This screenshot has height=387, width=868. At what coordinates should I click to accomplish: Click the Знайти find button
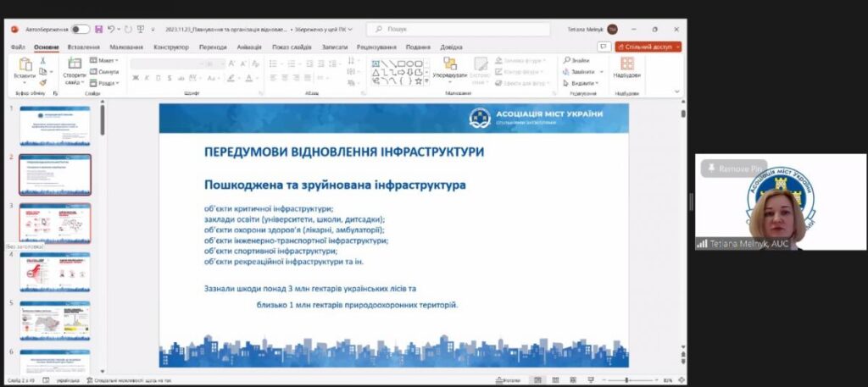(576, 60)
